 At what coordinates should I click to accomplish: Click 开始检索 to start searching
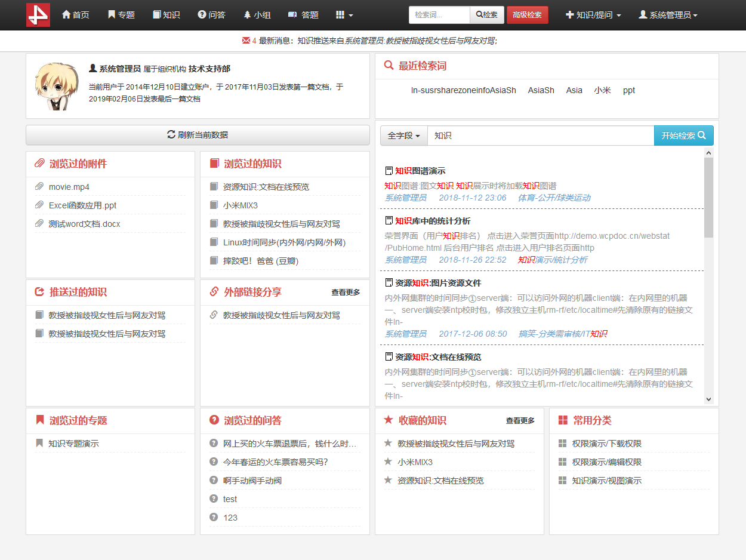(683, 136)
